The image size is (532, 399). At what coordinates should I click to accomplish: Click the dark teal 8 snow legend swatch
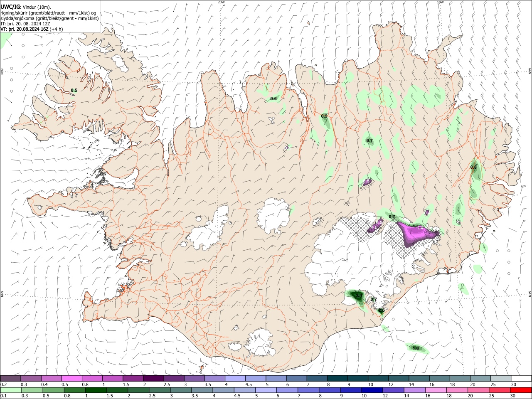337,379
